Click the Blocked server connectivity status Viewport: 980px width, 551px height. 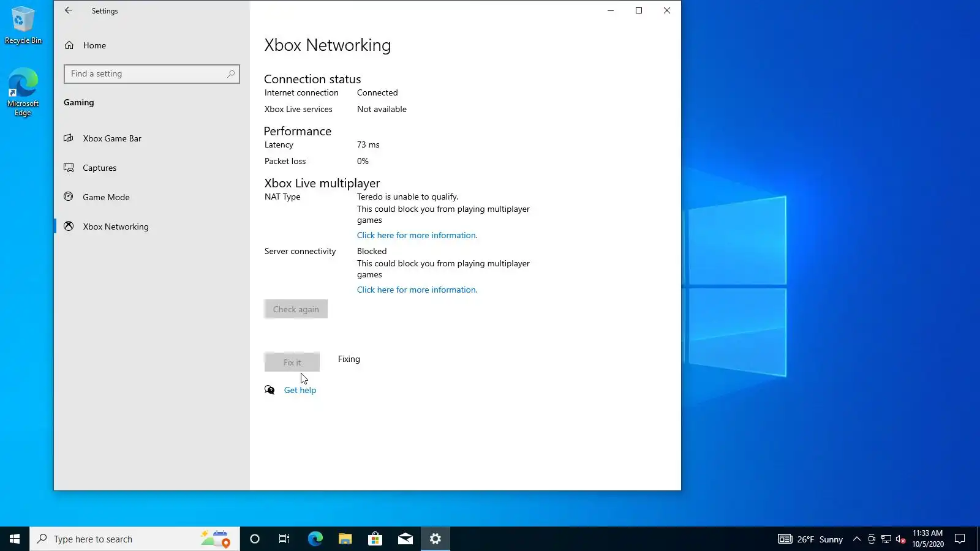(372, 251)
